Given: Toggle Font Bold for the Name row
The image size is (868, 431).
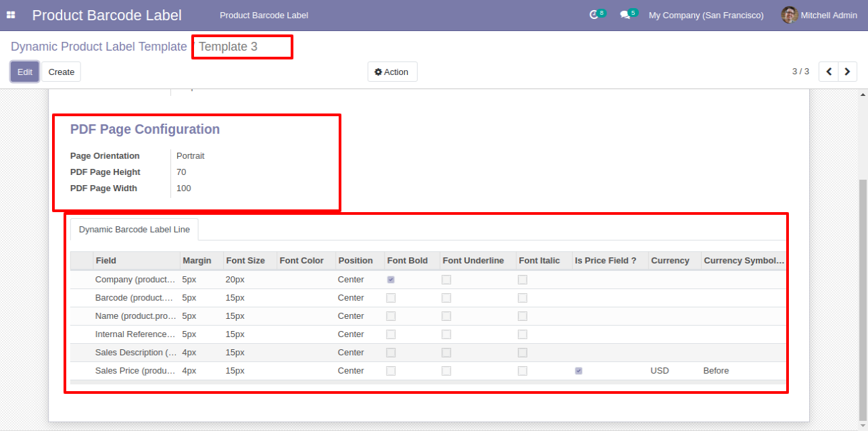Looking at the screenshot, I should point(391,316).
